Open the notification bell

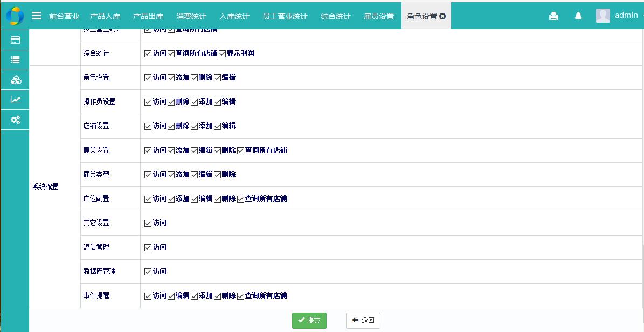(578, 16)
